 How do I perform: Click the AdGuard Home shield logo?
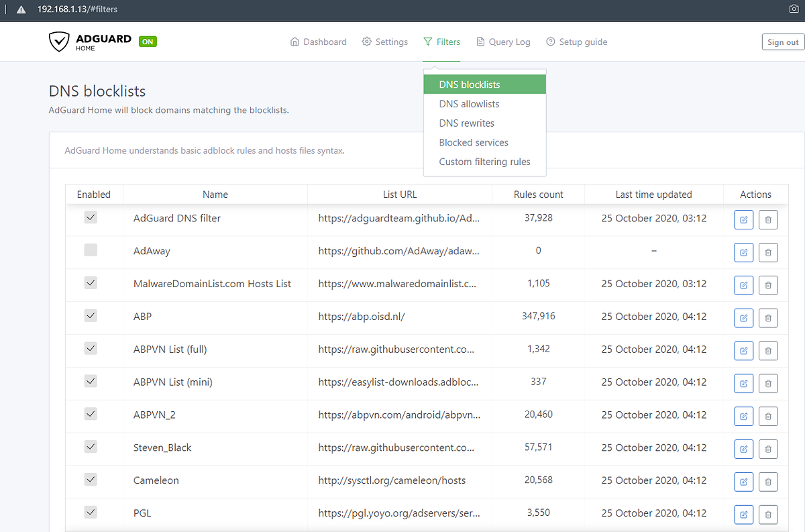60,42
